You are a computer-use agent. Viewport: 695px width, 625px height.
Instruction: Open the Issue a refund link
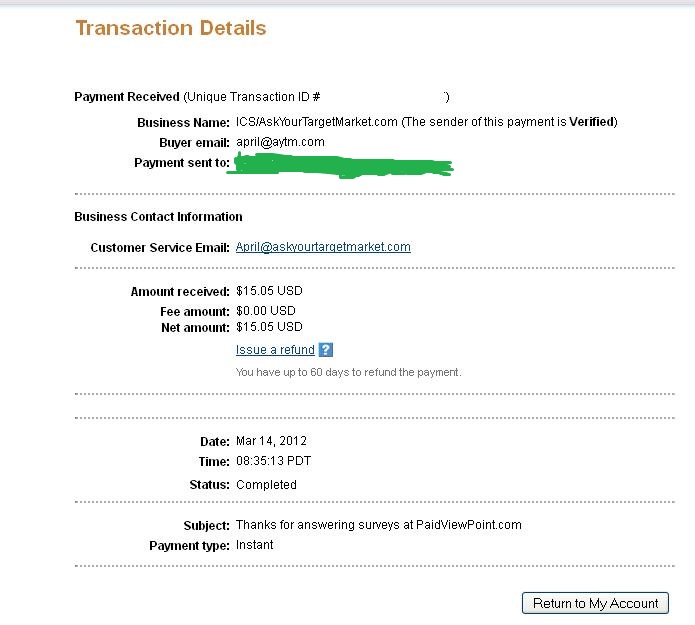(x=275, y=350)
